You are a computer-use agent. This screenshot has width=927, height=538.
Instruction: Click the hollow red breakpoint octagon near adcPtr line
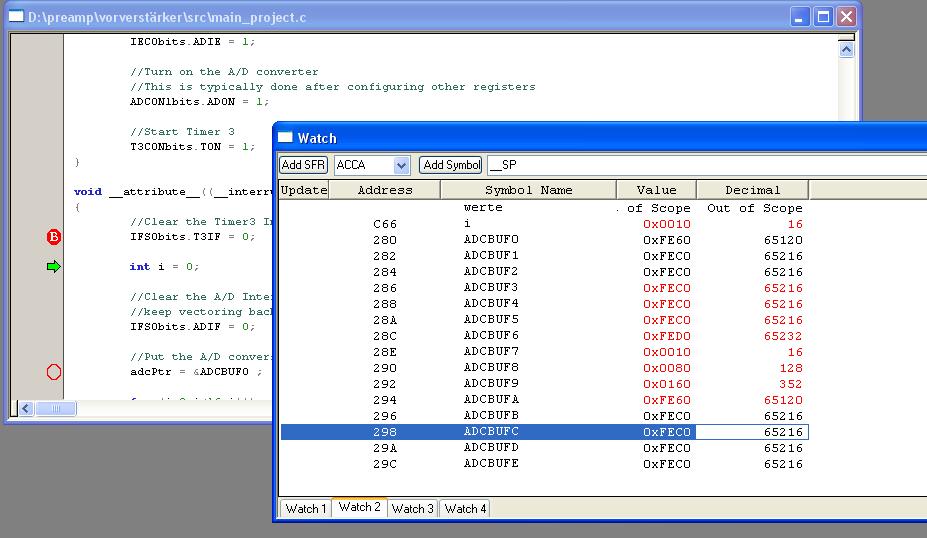coord(54,372)
